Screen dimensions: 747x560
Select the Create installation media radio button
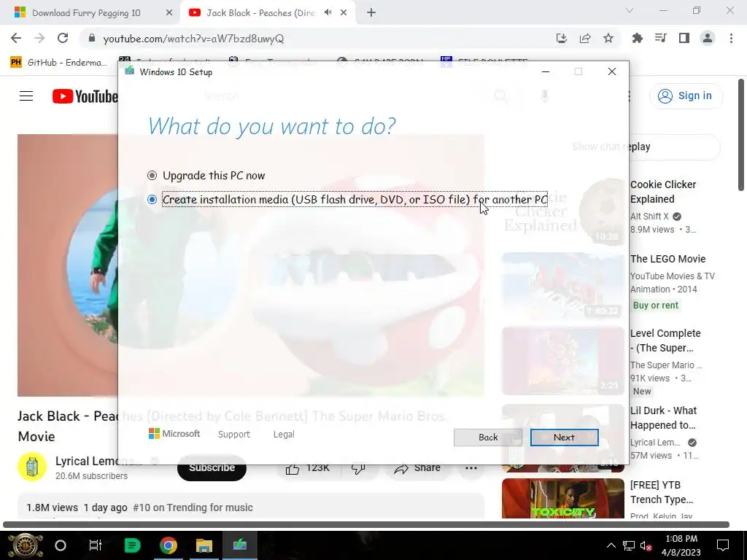pos(152,199)
